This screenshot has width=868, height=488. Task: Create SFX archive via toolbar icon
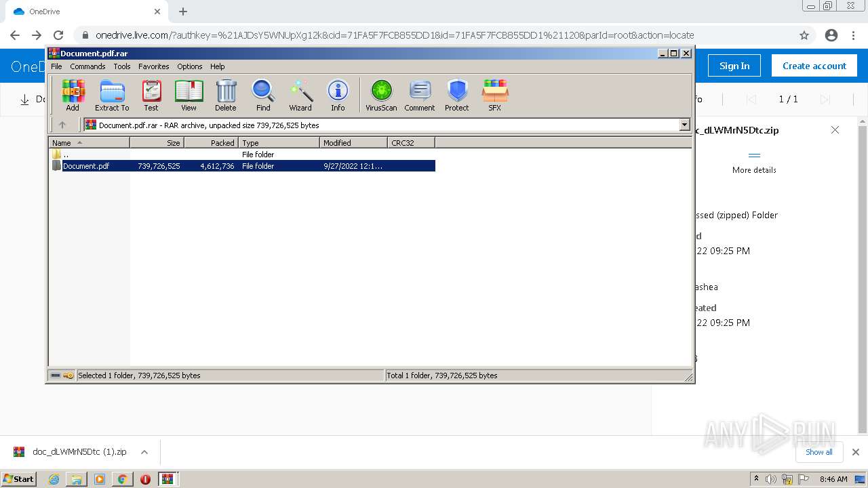[495, 95]
